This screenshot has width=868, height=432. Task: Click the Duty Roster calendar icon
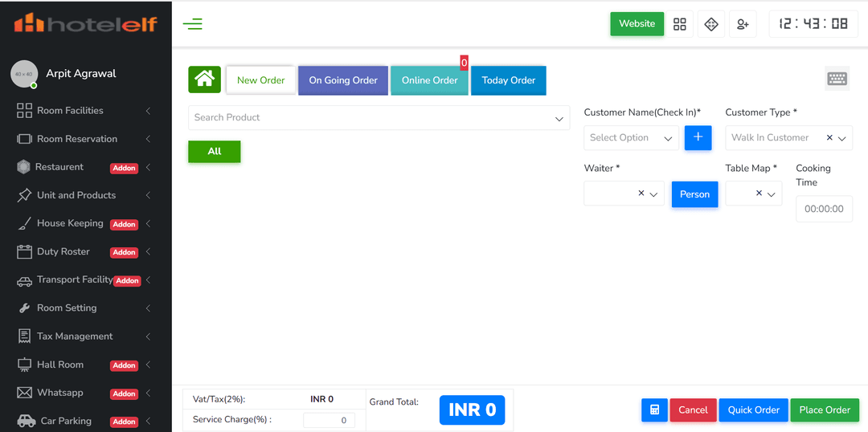click(x=24, y=251)
